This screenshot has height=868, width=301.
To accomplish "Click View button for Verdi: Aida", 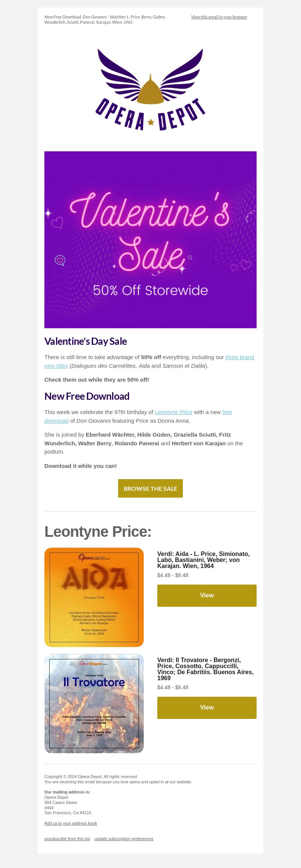I will 207,595.
